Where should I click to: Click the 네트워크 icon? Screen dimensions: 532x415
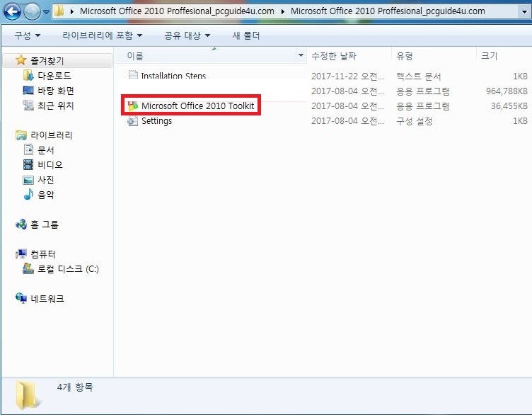pos(21,298)
